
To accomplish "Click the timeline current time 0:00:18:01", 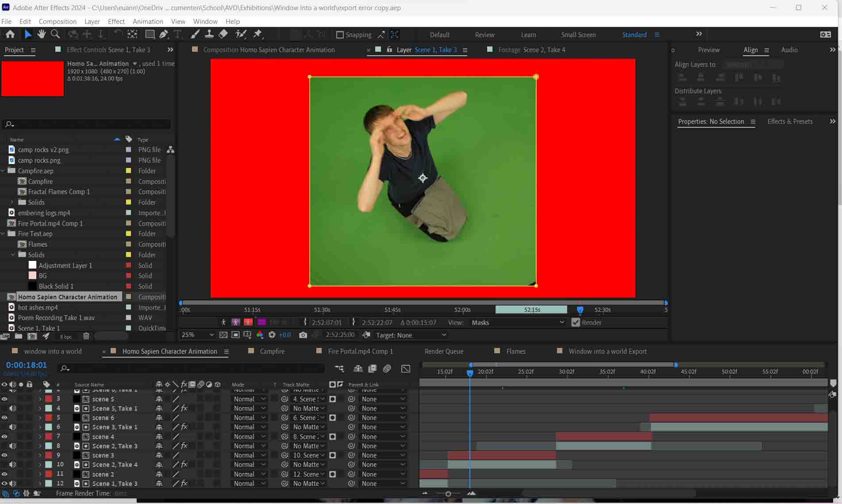I will coord(27,365).
